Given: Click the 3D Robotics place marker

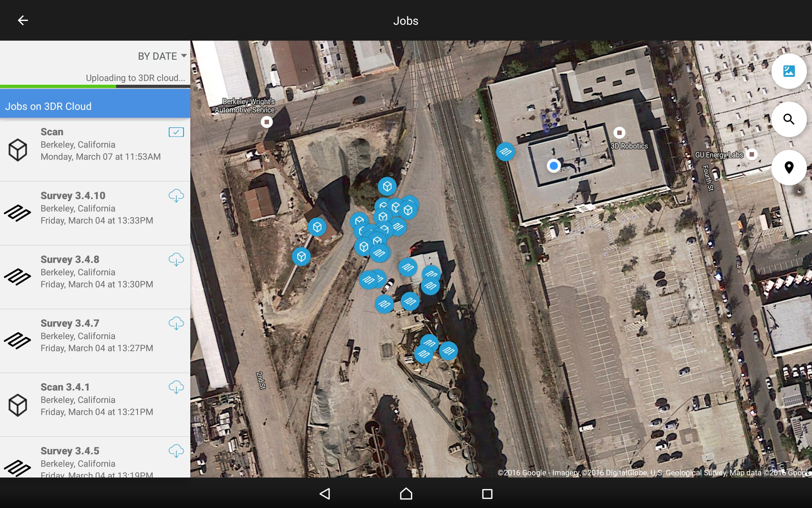Looking at the screenshot, I should (x=619, y=133).
